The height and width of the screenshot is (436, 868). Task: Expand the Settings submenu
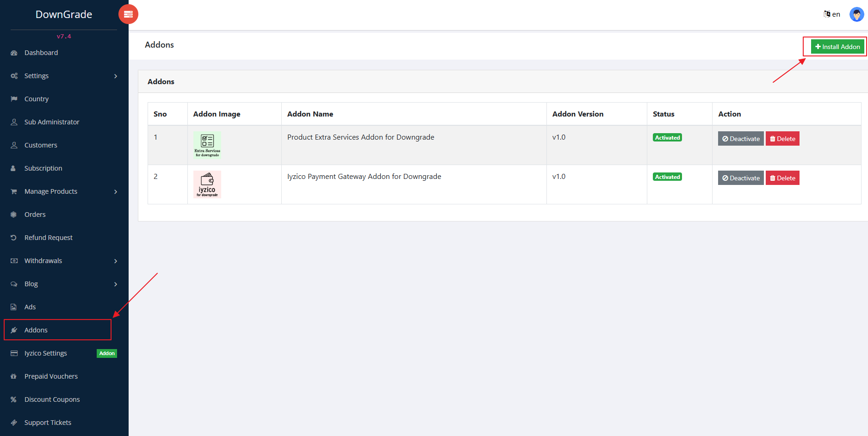pyautogui.click(x=115, y=76)
